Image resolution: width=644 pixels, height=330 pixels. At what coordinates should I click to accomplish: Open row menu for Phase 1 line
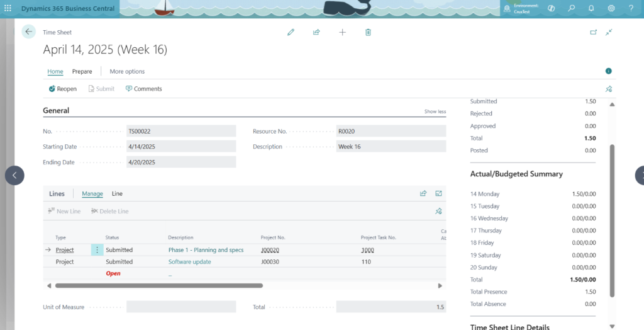pyautogui.click(x=97, y=250)
